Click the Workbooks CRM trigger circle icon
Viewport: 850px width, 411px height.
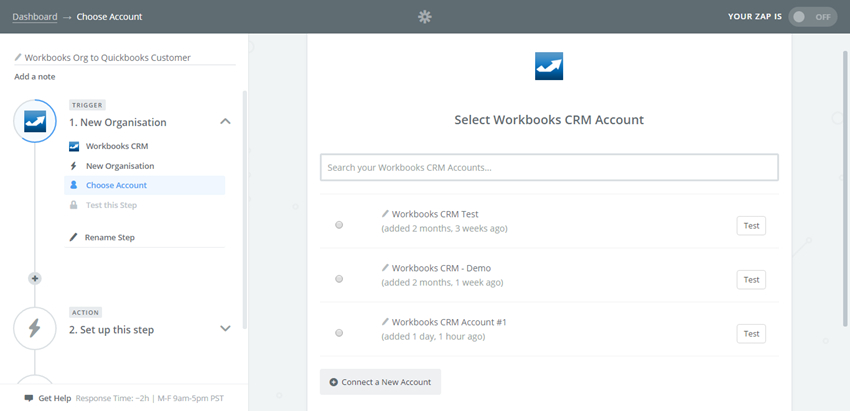(35, 121)
